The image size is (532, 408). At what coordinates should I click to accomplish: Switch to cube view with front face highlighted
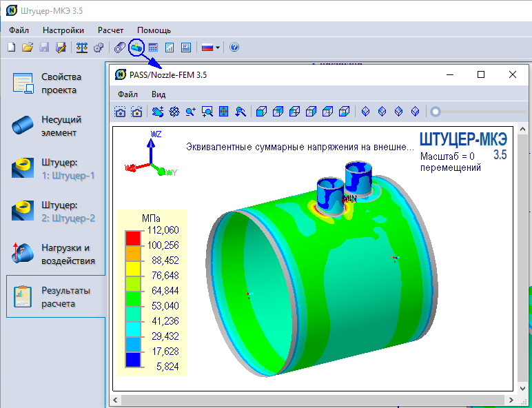[x=261, y=112]
